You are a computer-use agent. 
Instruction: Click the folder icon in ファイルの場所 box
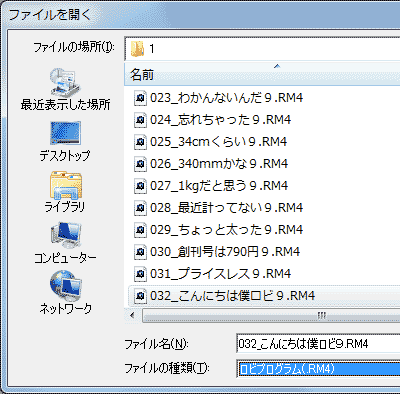click(137, 49)
